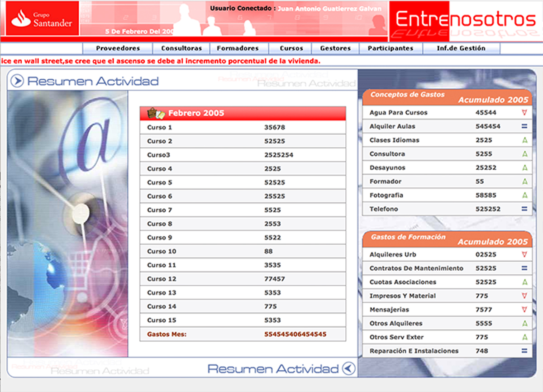
Task: Click the left arrow beside bottom Resumen Actividad
Action: point(348,368)
